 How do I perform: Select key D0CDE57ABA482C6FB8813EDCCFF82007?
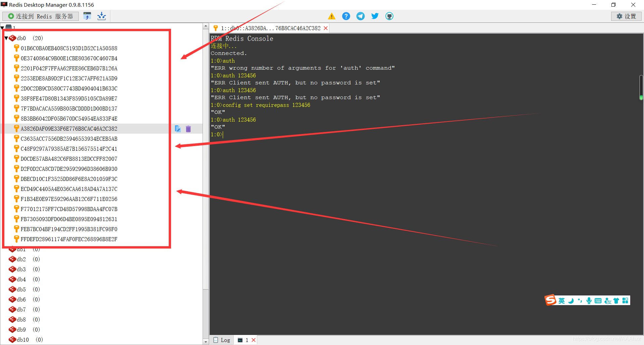tap(69, 159)
